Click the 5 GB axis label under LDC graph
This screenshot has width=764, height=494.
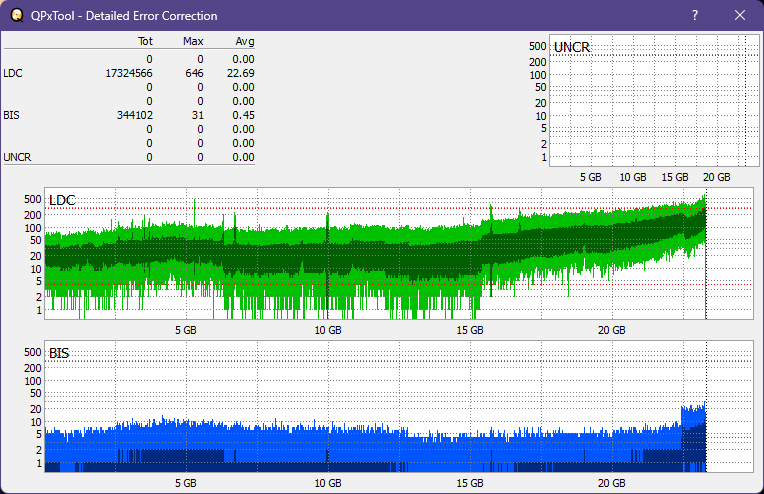click(186, 330)
